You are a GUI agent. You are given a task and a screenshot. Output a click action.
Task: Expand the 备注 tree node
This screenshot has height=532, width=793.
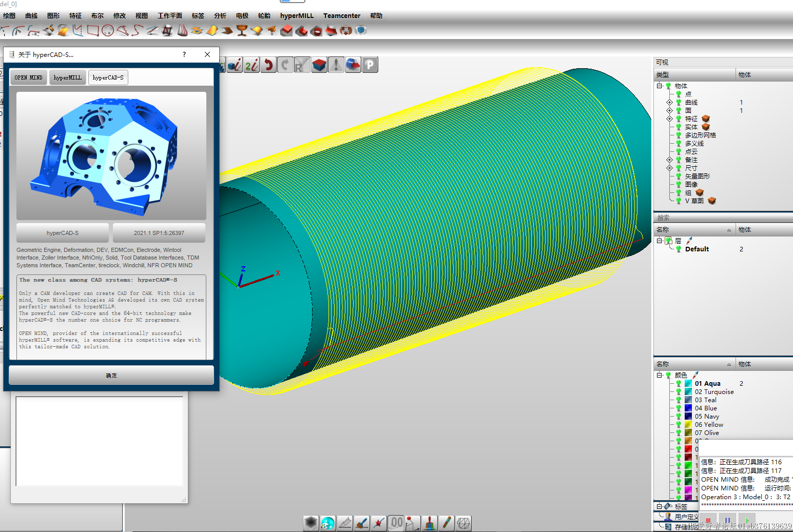pyautogui.click(x=669, y=160)
